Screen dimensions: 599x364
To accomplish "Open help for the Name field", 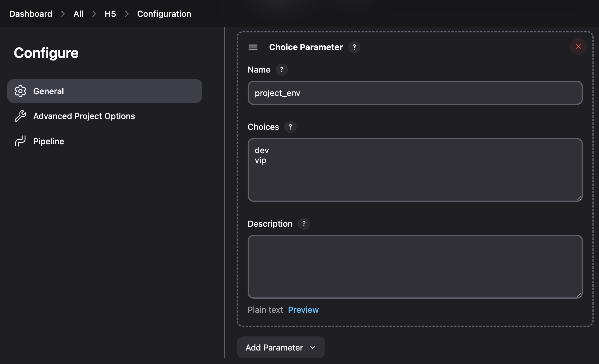I will click(282, 70).
